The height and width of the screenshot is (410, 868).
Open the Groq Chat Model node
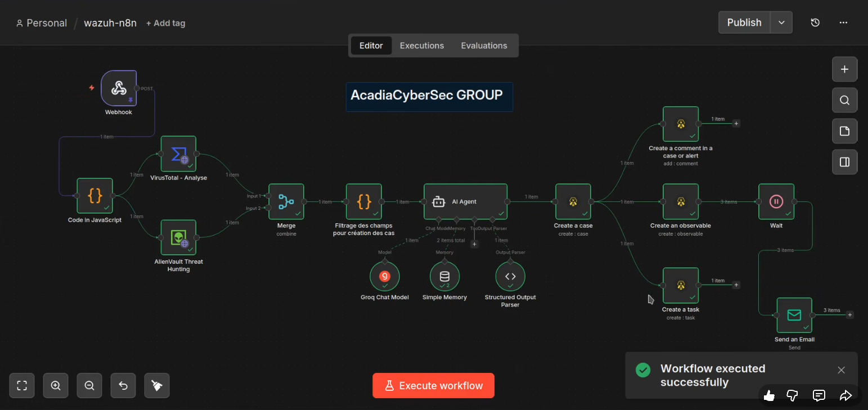(385, 276)
